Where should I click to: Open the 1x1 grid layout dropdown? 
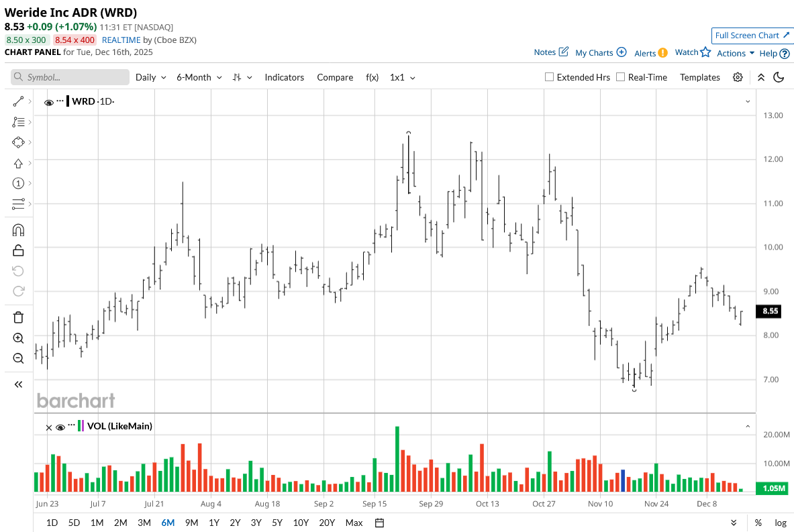[403, 77]
